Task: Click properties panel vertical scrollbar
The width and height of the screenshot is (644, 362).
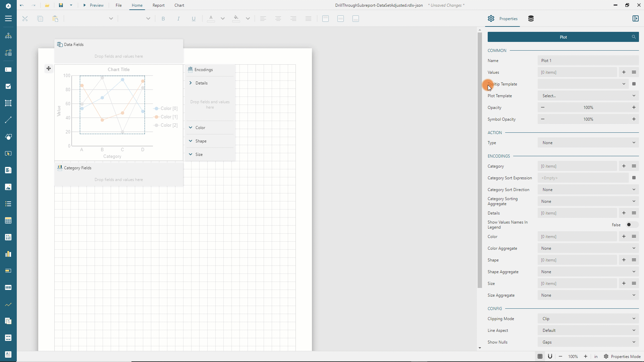Action: [480, 160]
